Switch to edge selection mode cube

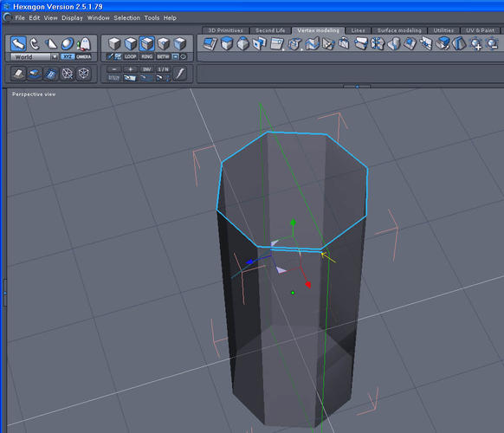(x=147, y=43)
